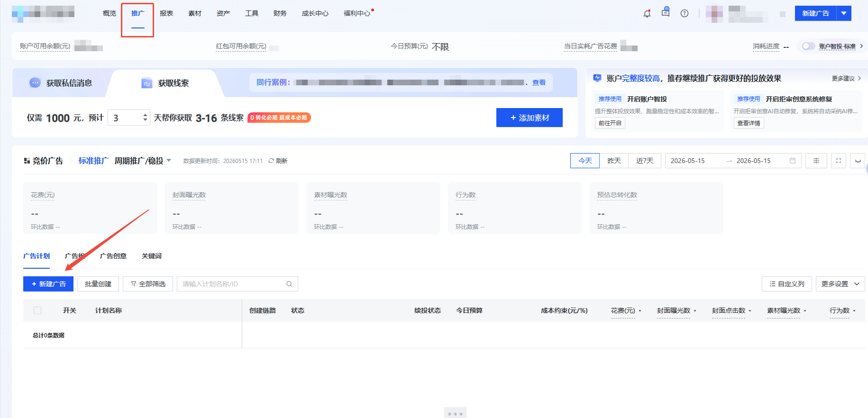Click the 花费(元) metric card
This screenshot has width=868, height=418.
click(x=90, y=208)
